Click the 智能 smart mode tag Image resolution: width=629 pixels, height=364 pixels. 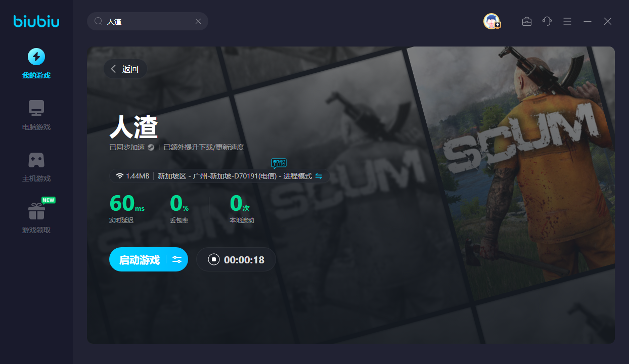[279, 163]
